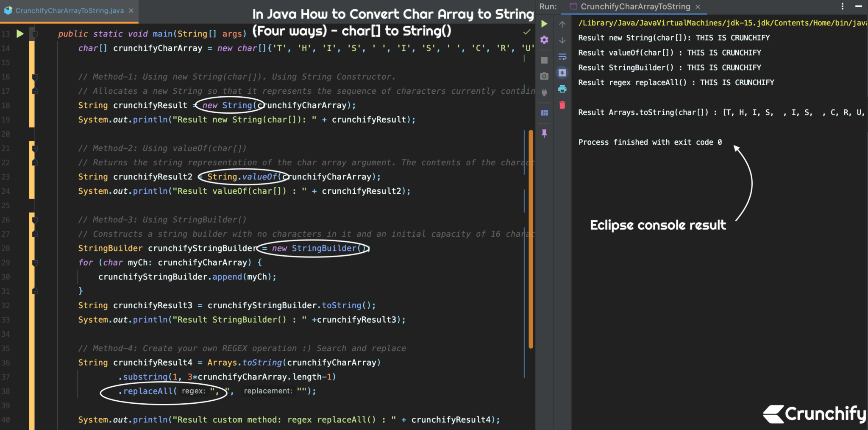Pin the Run tool window tab
Screen dimensions: 868x430
(544, 133)
